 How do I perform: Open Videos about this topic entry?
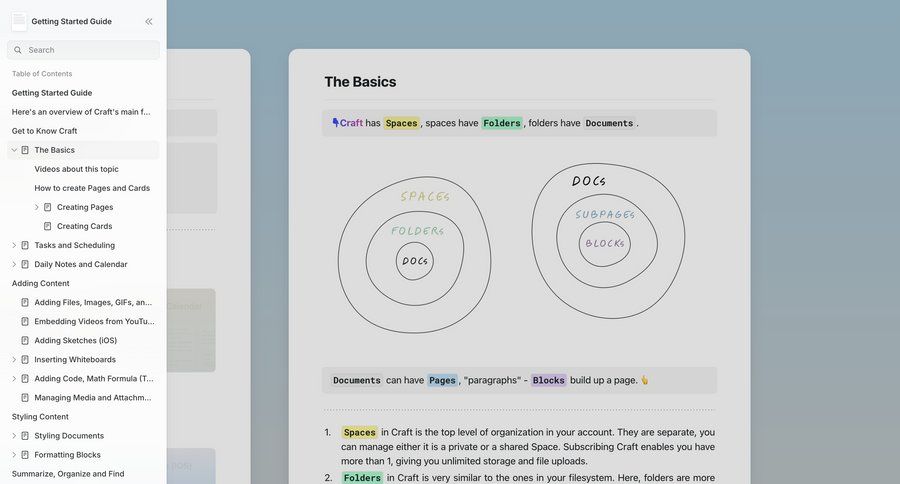point(76,169)
